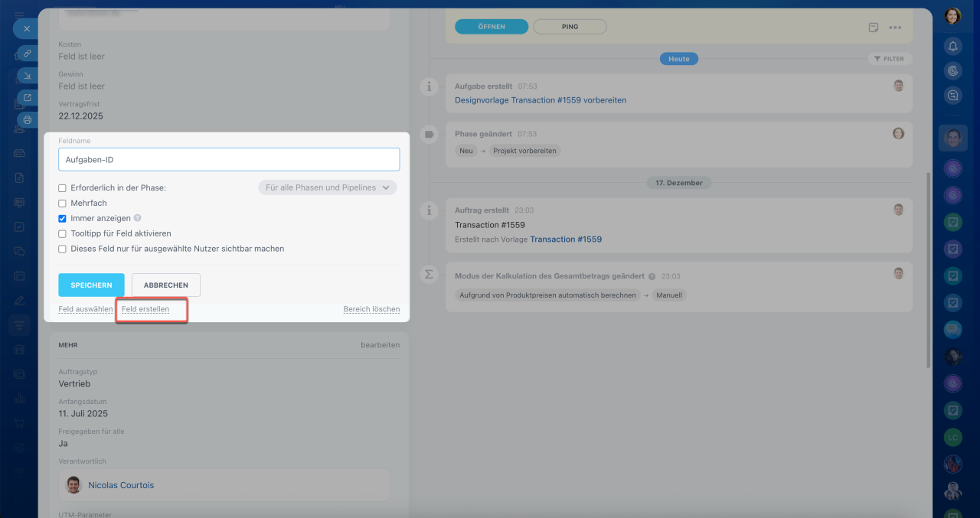
Task: Click the Anfangsdatum value 11. Juli 2025
Action: click(x=83, y=414)
